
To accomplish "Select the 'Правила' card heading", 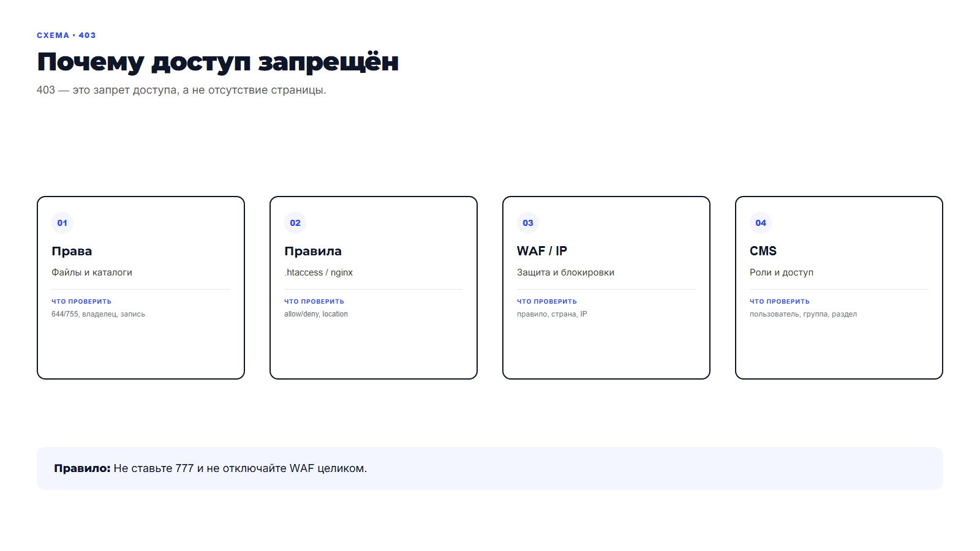I will (x=313, y=251).
